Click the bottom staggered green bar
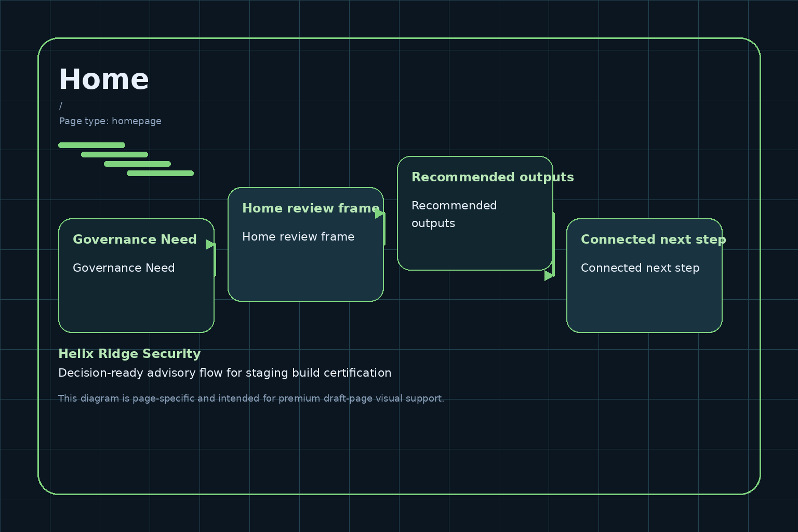The height and width of the screenshot is (532, 798). pyautogui.click(x=161, y=173)
